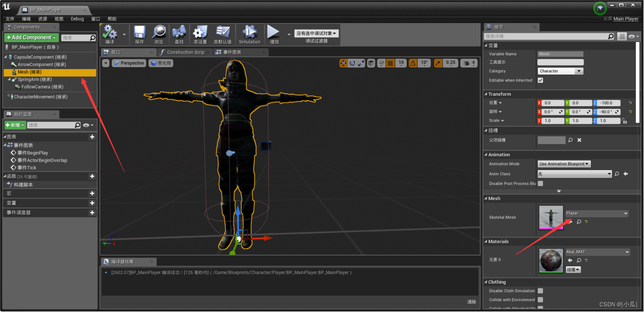Viewport: 644px width, 312px height.
Task: Add a new function with 函数 plus
Action: (x=92, y=176)
